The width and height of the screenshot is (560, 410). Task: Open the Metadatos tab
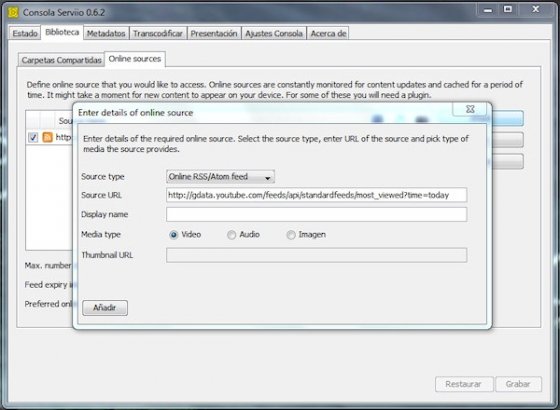pos(106,33)
